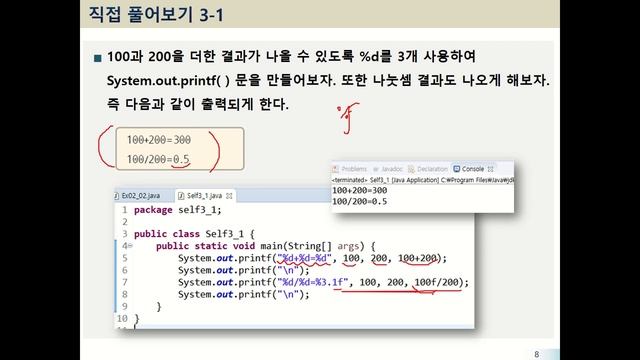Collapse the main method fold marker on line 4

(130, 246)
